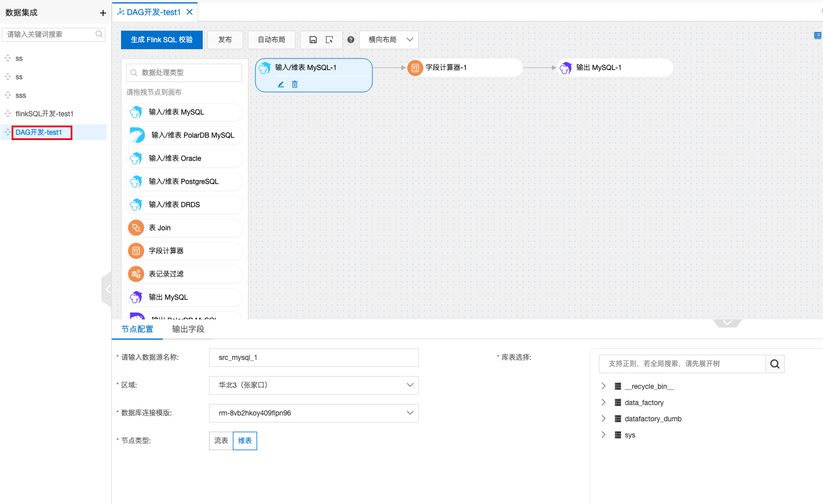823x504 pixels.
Task: Select DAG开发-test1 in sidebar list
Action: pos(39,133)
